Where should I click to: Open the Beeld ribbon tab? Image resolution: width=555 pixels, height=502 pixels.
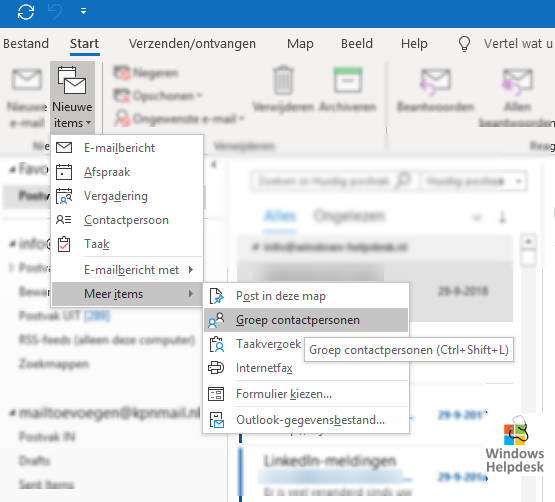(x=357, y=44)
